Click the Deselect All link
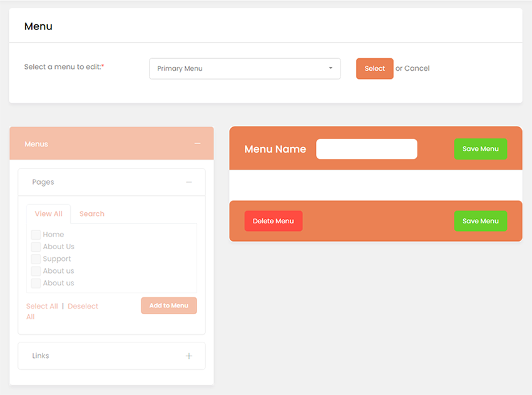Viewport: 532px width, 395px height. click(83, 306)
